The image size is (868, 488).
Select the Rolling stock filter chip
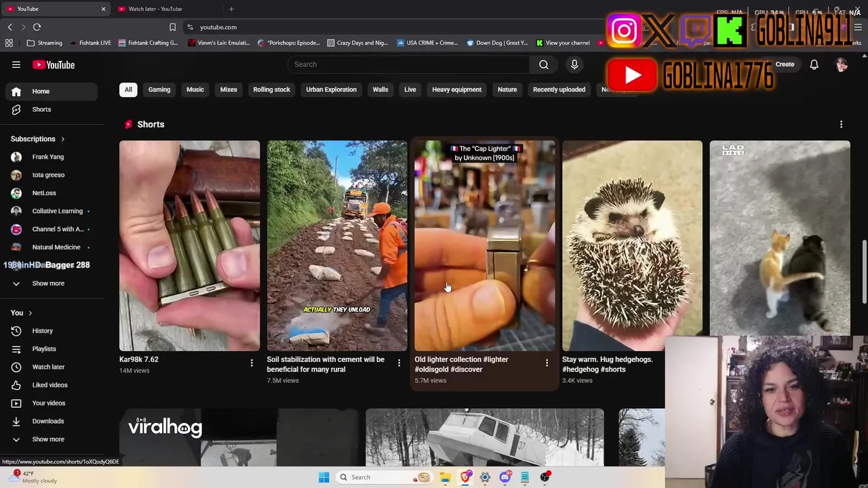point(271,89)
